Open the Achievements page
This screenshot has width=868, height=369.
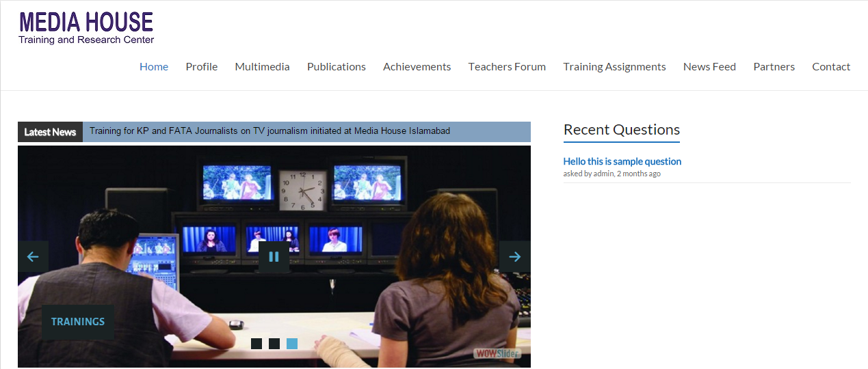click(417, 67)
